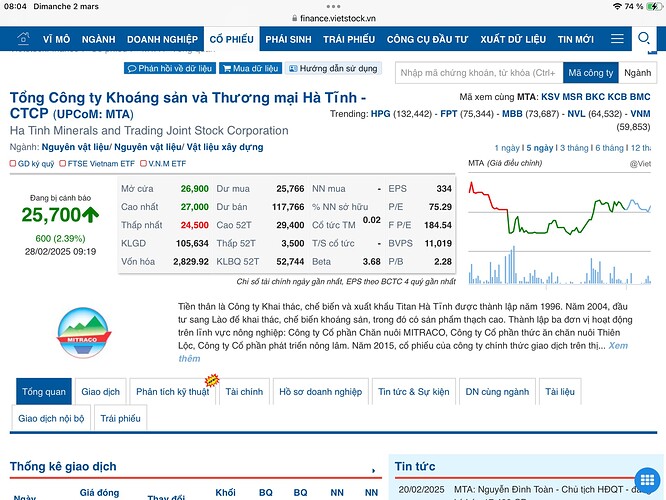Select the Ngành search mode button
Screen dimensions: 666x500
pos(637,73)
